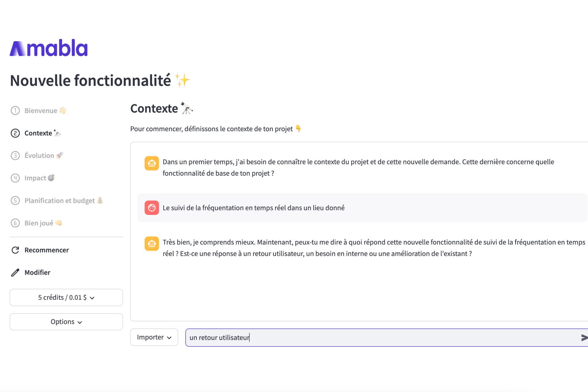The height and width of the screenshot is (392, 588).
Task: Click the second yellow robot avatar
Action: coord(152,244)
